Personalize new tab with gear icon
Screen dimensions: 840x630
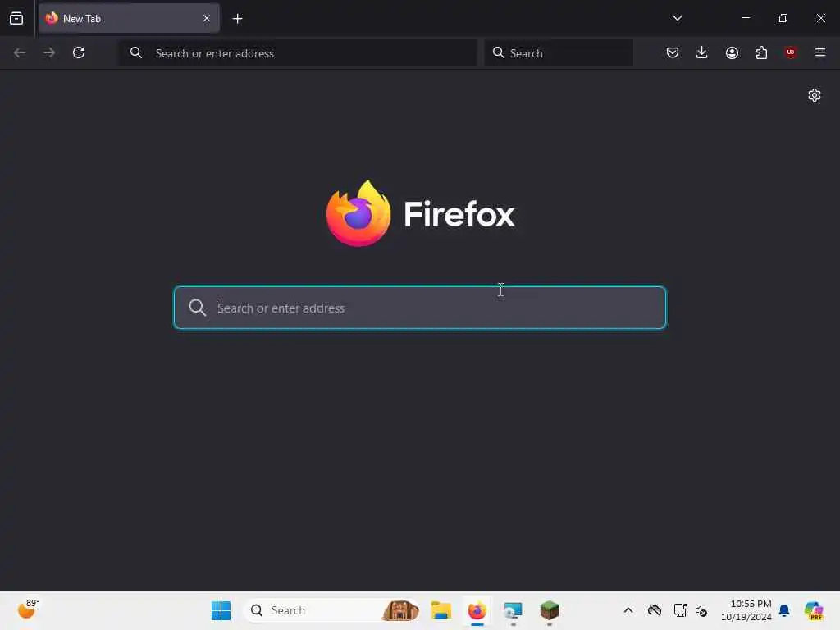click(x=815, y=95)
